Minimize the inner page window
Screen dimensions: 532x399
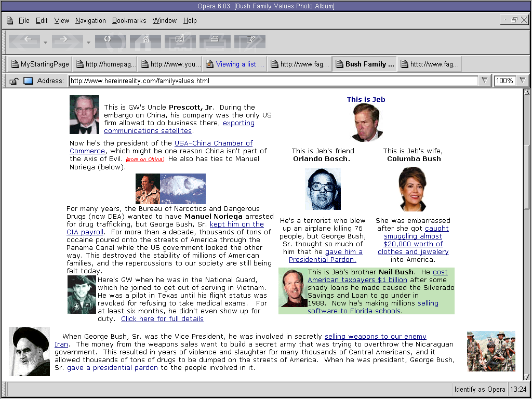coord(506,20)
